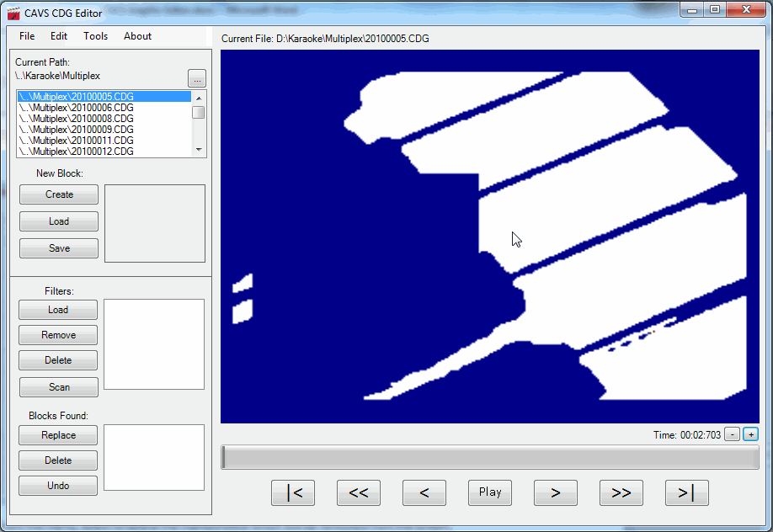Click Load under Filters
The width and height of the screenshot is (773, 532).
click(58, 310)
